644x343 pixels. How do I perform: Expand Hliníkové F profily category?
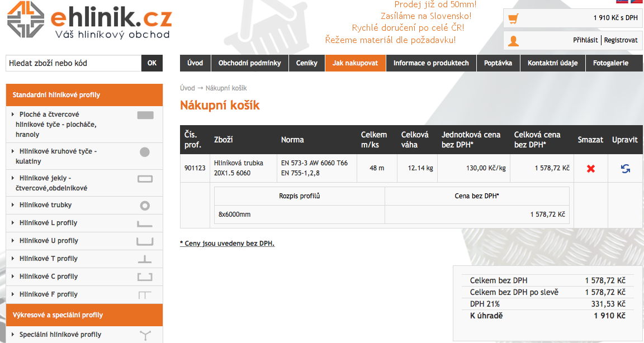coord(48,294)
